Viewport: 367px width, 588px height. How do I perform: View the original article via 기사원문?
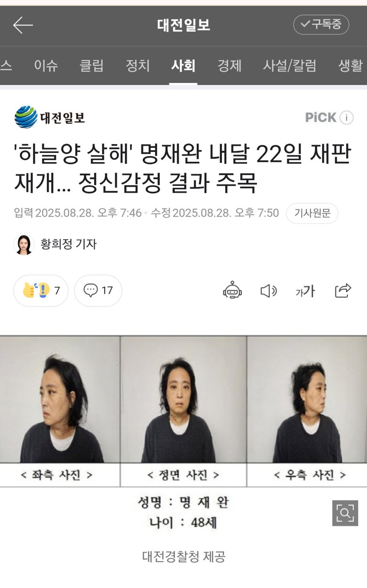[x=312, y=213]
